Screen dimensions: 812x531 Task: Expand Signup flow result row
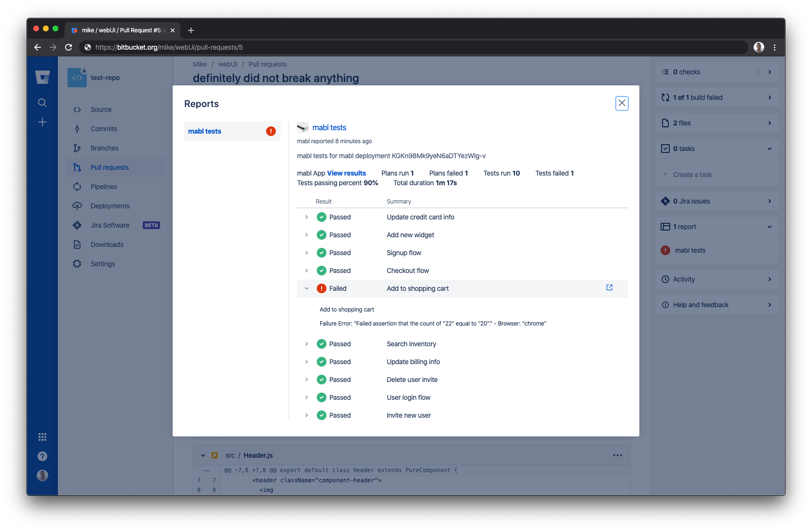point(307,253)
